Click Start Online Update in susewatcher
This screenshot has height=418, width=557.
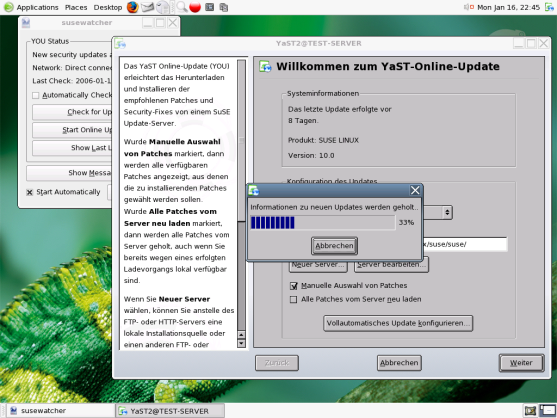(72, 130)
